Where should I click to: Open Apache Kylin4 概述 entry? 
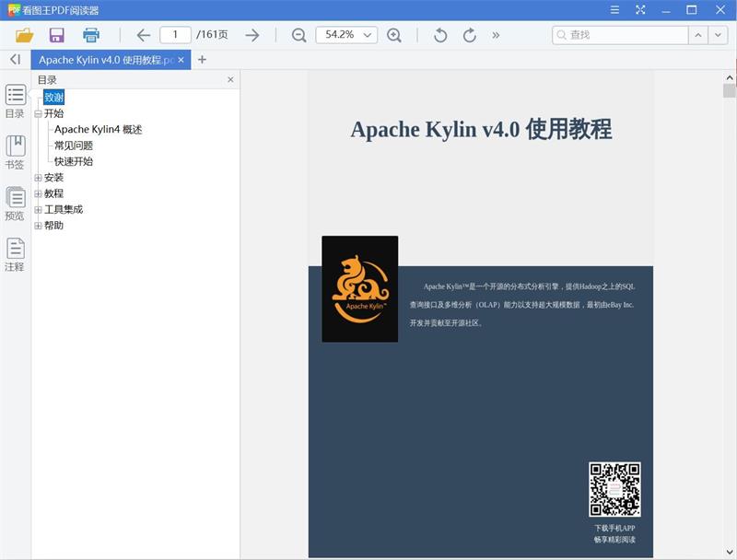coord(98,130)
